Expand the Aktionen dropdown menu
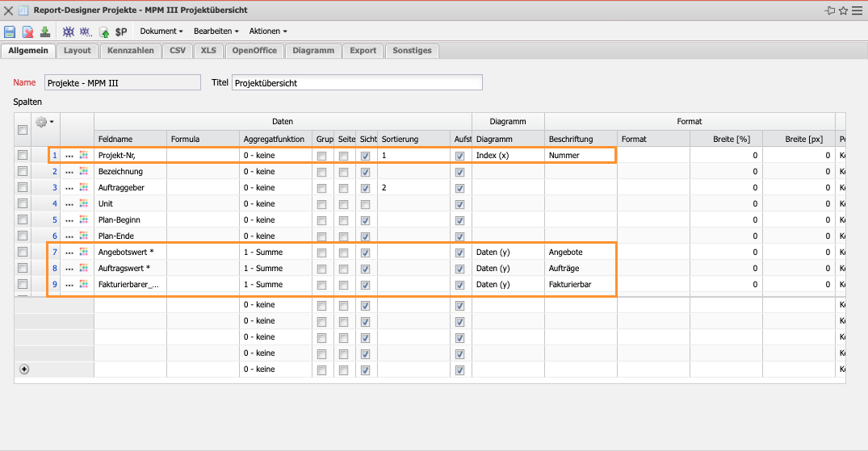 pyautogui.click(x=268, y=31)
